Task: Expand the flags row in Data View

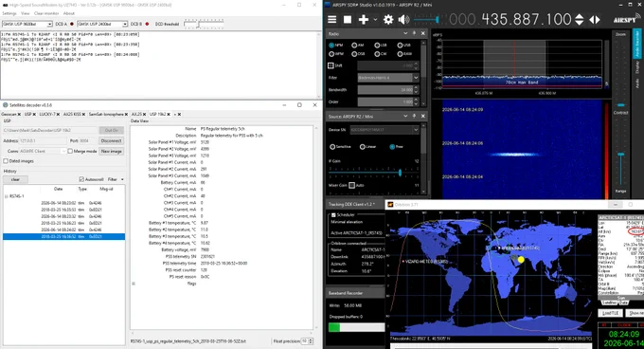Action: (134, 284)
